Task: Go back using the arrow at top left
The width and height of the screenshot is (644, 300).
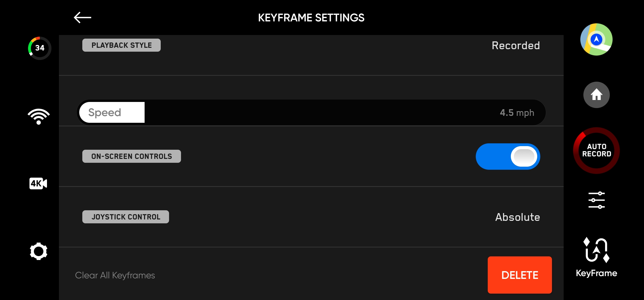Action: pyautogui.click(x=82, y=17)
